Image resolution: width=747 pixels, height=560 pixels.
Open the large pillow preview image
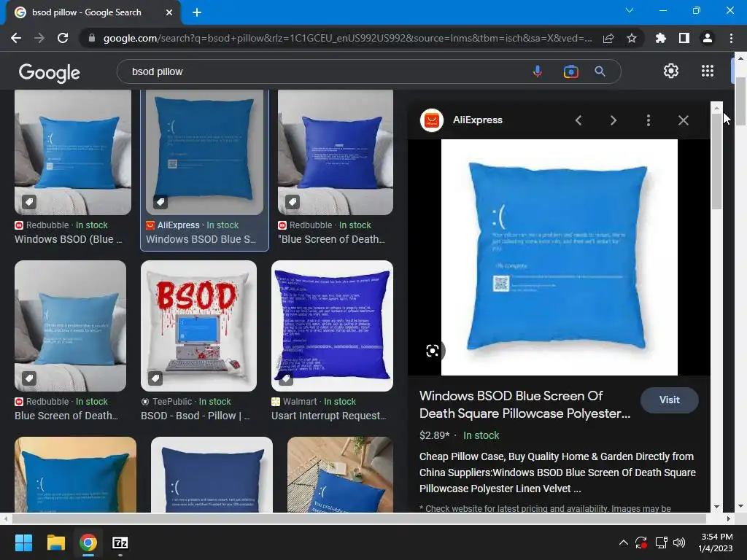click(x=559, y=257)
